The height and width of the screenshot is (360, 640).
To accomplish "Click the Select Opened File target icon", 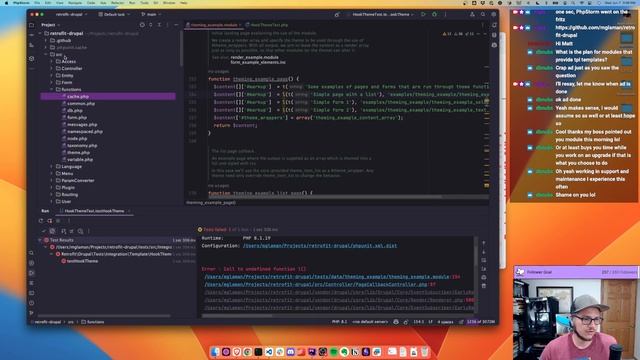I will (x=142, y=25).
